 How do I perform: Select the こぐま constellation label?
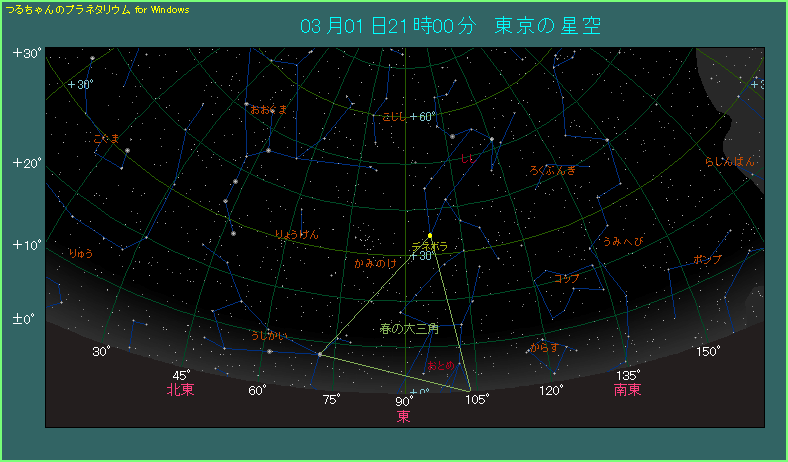click(x=106, y=139)
